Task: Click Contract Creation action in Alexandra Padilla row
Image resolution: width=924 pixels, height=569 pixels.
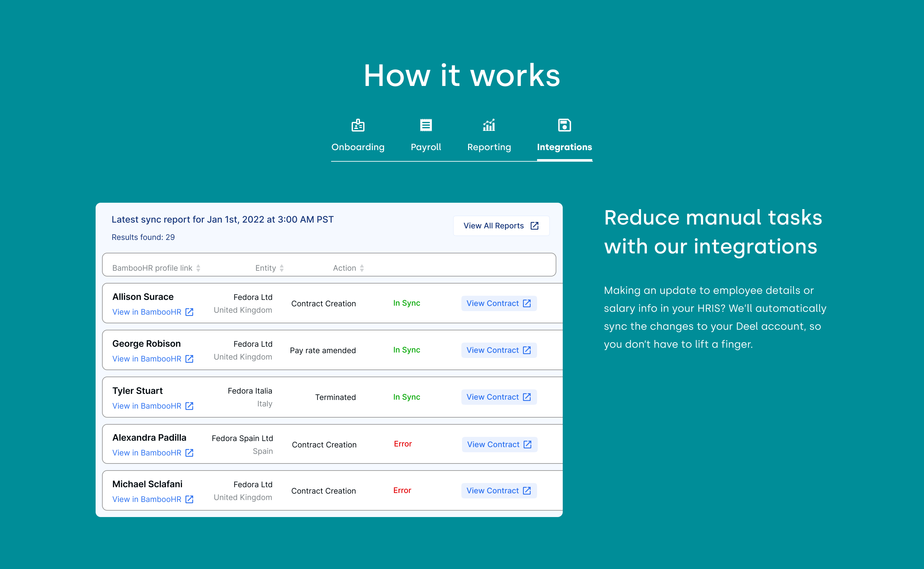Action: click(324, 445)
